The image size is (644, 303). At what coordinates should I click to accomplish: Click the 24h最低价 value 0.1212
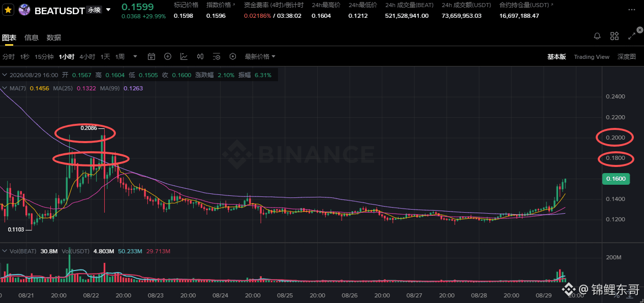[358, 16]
